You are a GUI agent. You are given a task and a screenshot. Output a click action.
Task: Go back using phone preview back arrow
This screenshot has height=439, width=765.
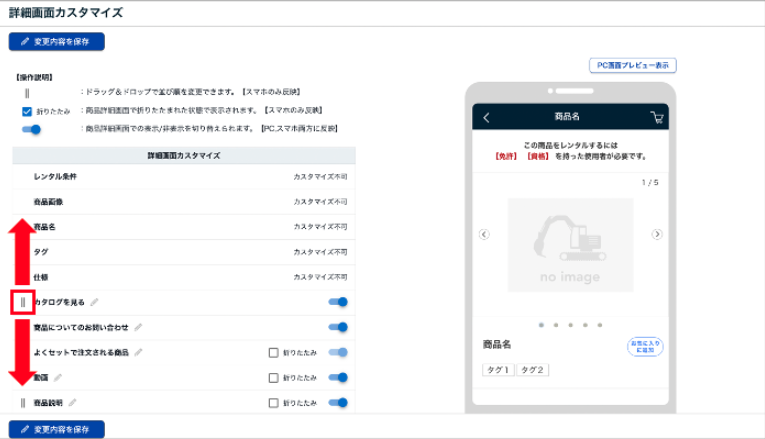(x=487, y=118)
